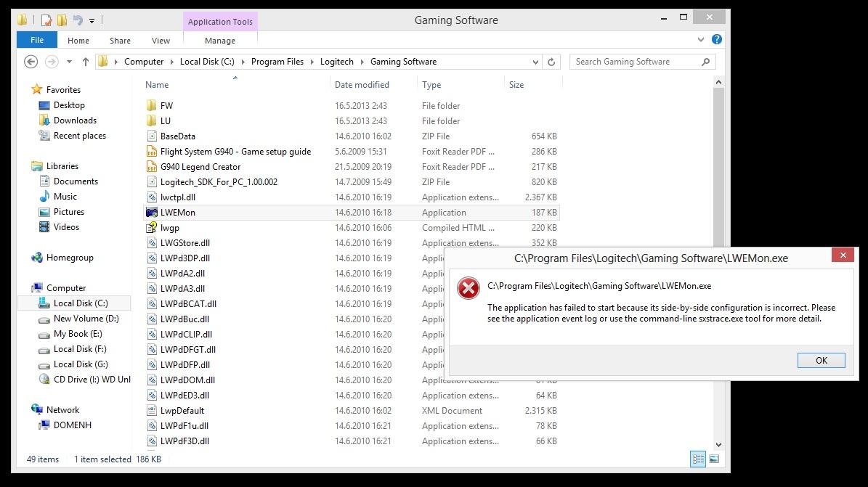The width and height of the screenshot is (868, 487).
Task: Select the LU folder icon
Action: (152, 120)
